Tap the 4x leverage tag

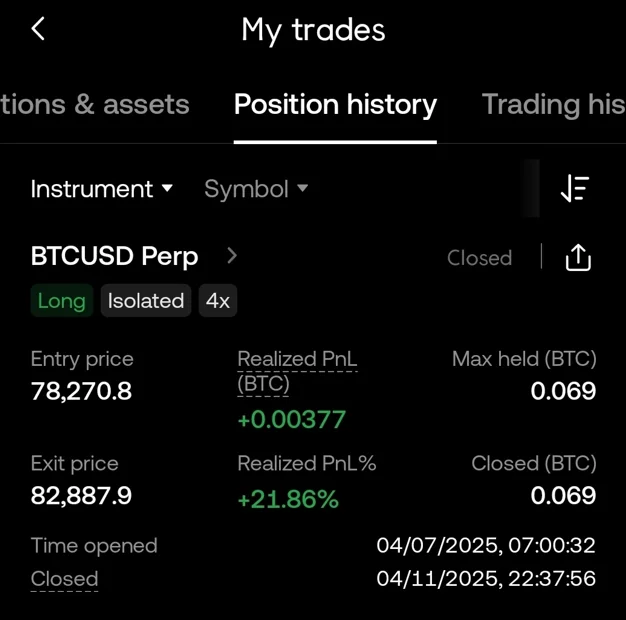point(217,301)
